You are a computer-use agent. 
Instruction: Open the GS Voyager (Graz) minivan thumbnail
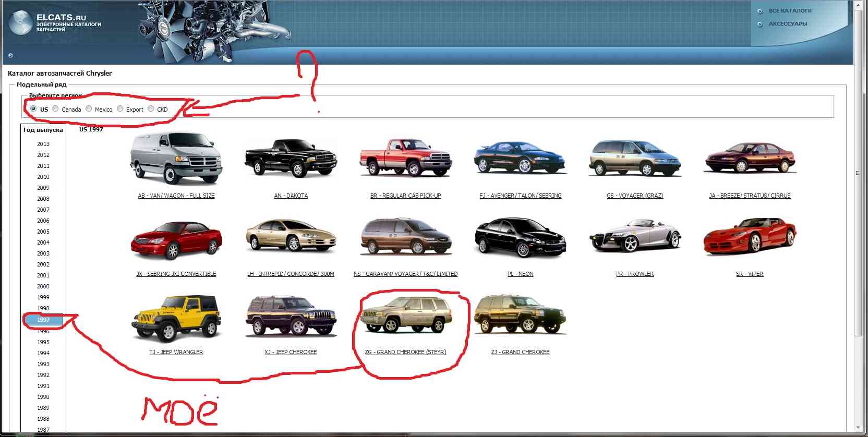[x=635, y=157]
